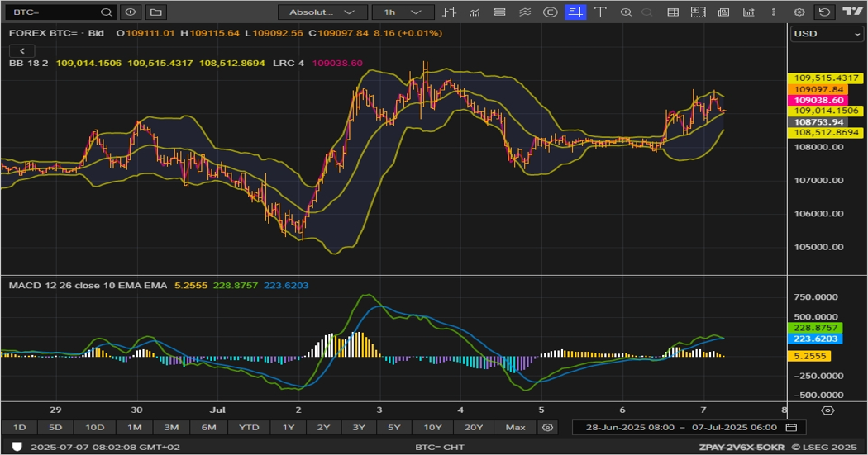The height and width of the screenshot is (455, 868).
Task: Click the add pane layout icon
Action: 698,12
